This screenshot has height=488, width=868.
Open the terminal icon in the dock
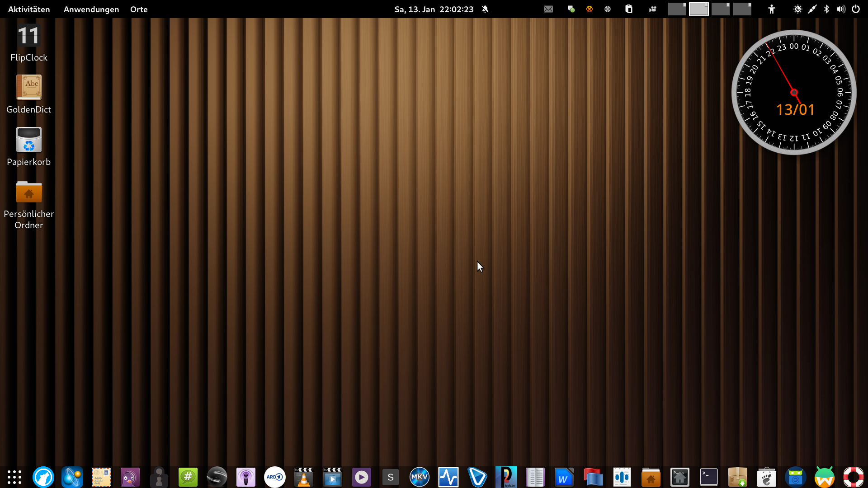click(708, 477)
